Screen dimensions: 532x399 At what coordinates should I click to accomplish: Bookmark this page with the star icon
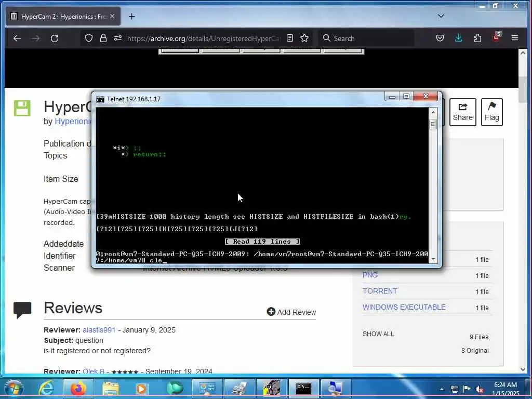[x=304, y=38]
